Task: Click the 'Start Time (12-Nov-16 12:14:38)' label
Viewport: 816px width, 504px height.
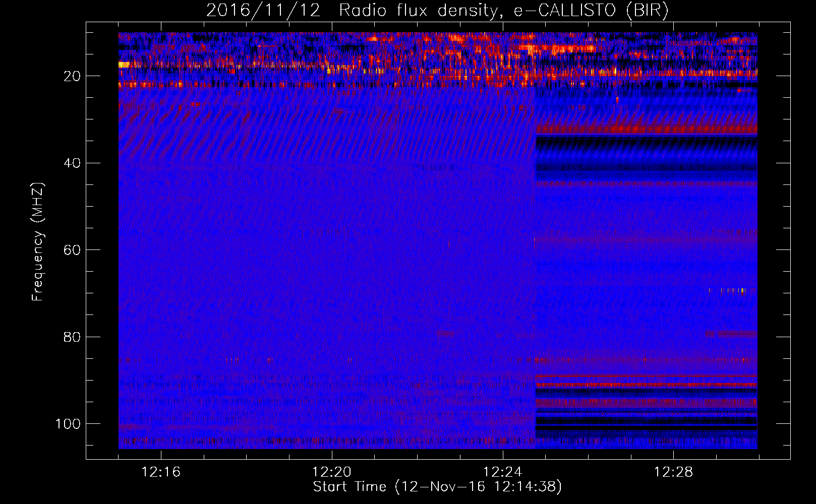Action: point(438,487)
